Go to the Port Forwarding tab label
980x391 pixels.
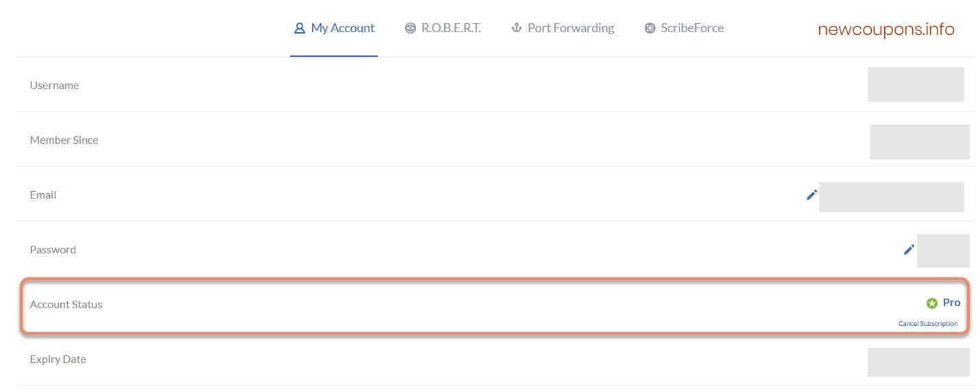pyautogui.click(x=571, y=28)
